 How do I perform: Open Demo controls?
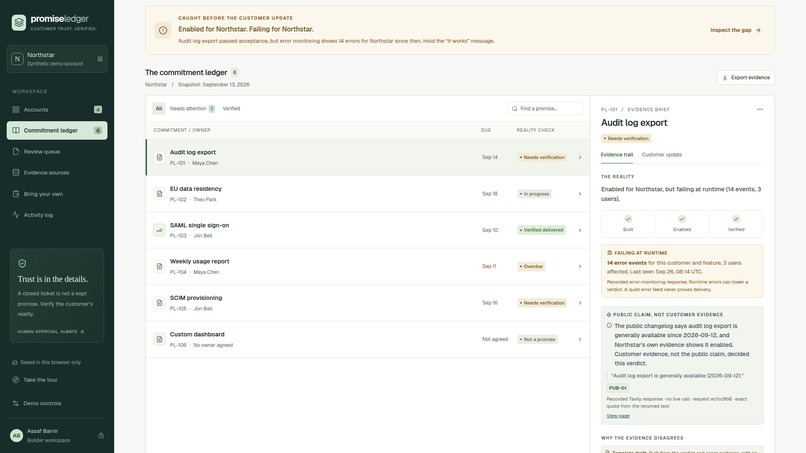click(37, 404)
